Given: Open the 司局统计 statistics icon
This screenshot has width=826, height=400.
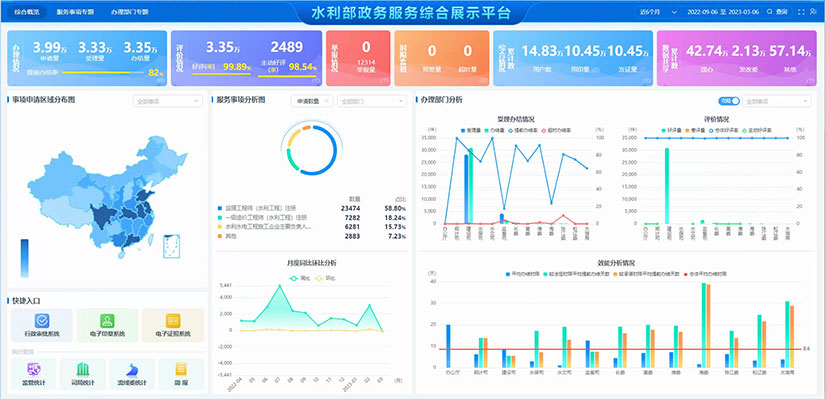Looking at the screenshot, I should (83, 369).
